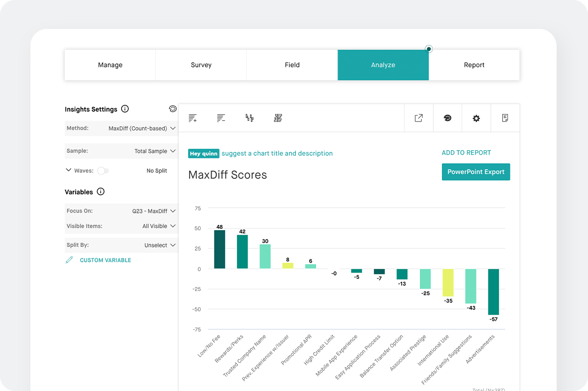This screenshot has width=588, height=391.
Task: Click the No Split label
Action: click(157, 171)
